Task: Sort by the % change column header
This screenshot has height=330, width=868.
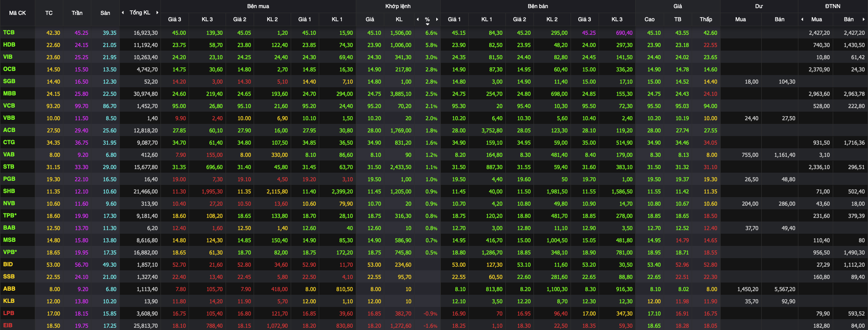Action: 427,19
